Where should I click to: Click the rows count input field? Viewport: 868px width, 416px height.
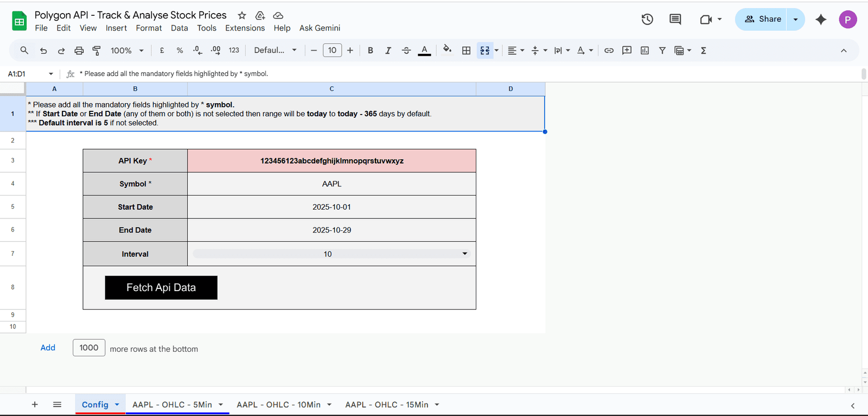(x=89, y=348)
